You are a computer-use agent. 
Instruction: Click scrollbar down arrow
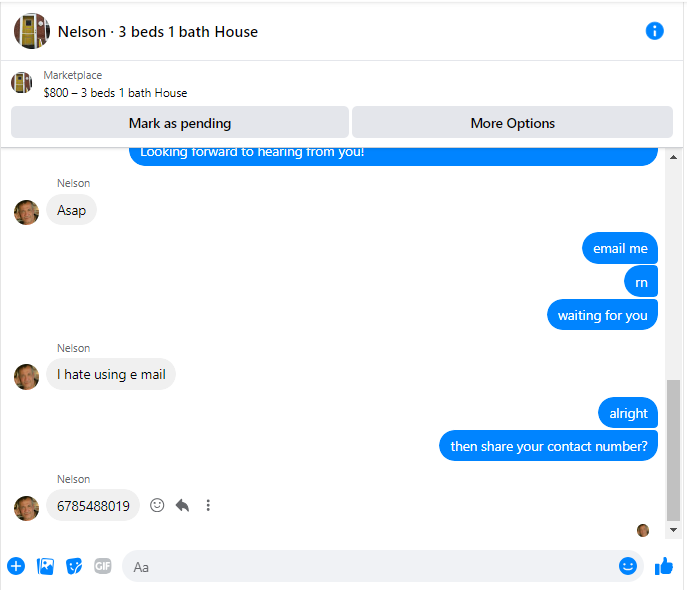(673, 530)
